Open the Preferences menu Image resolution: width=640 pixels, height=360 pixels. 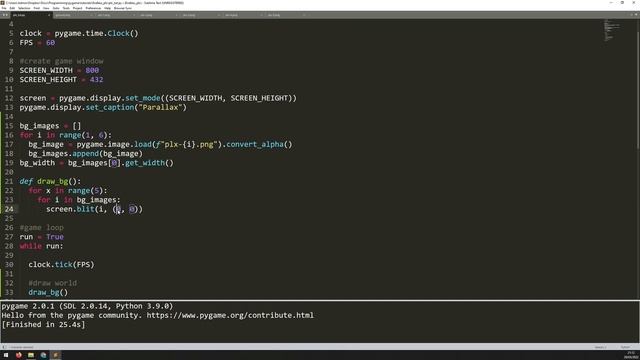pyautogui.click(x=93, y=8)
